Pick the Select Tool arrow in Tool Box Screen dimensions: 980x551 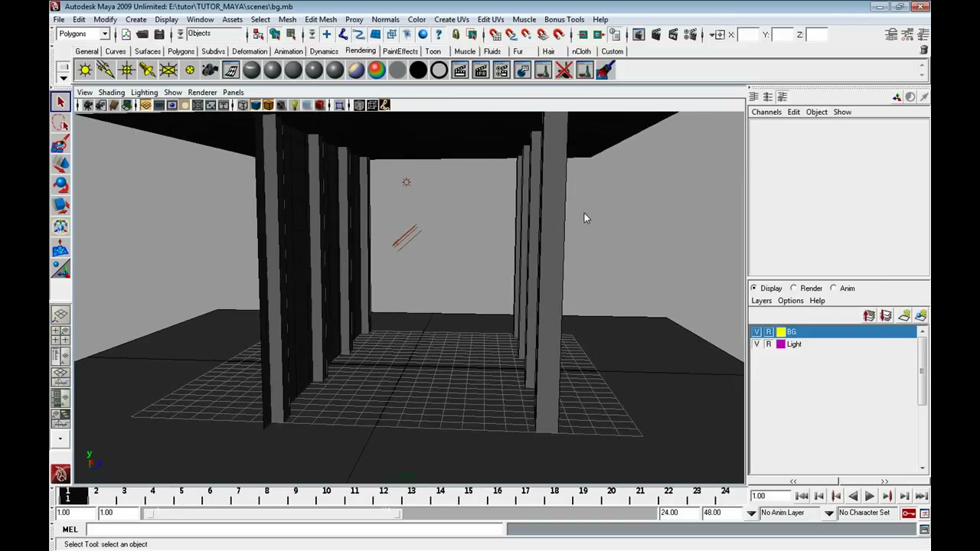60,102
